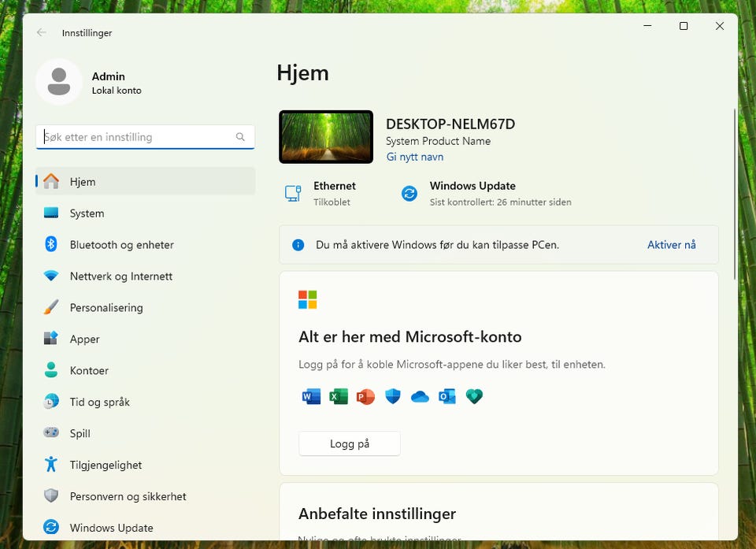This screenshot has height=549, width=756.
Task: Click the Logg på button
Action: [x=350, y=443]
